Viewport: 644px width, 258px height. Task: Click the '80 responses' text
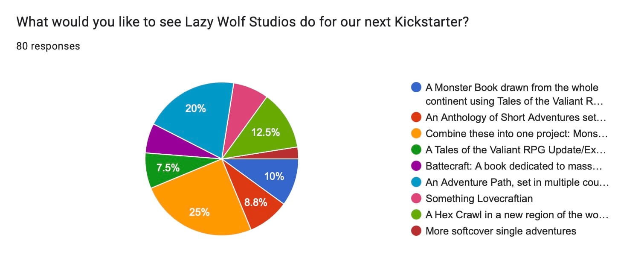[48, 46]
